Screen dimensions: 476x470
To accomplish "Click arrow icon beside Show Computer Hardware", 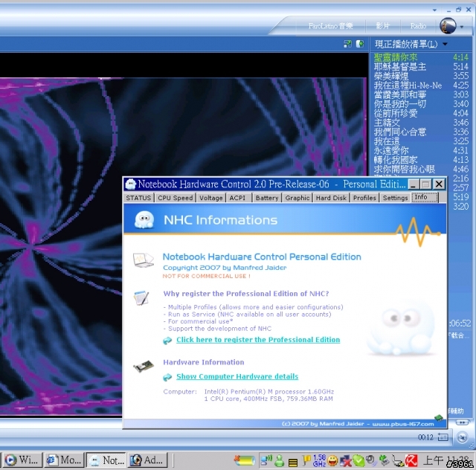I will coord(167,377).
